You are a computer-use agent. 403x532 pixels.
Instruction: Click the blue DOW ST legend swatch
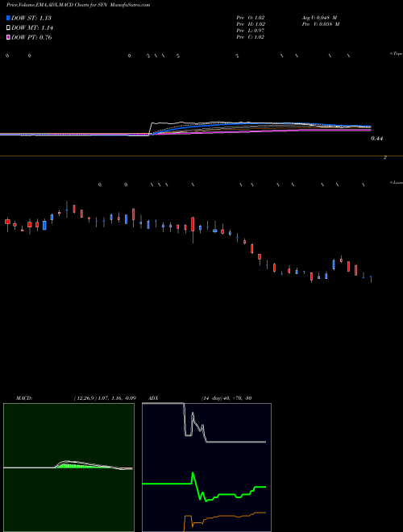pyautogui.click(x=8, y=18)
